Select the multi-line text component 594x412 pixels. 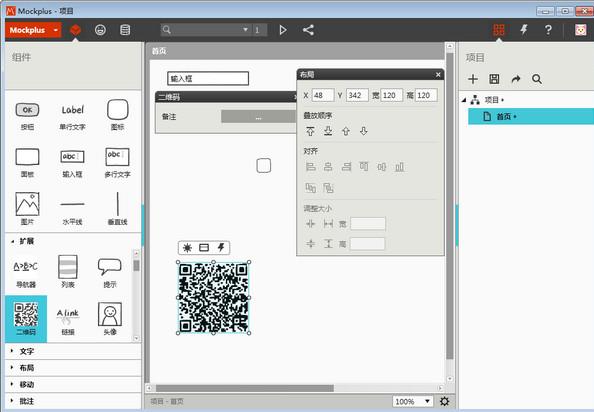click(117, 163)
